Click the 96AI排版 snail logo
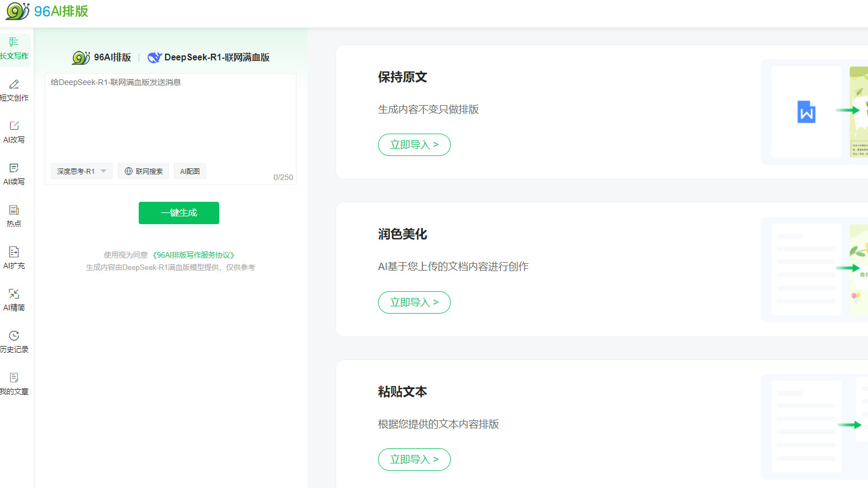The height and width of the screenshot is (488, 868). click(x=17, y=11)
